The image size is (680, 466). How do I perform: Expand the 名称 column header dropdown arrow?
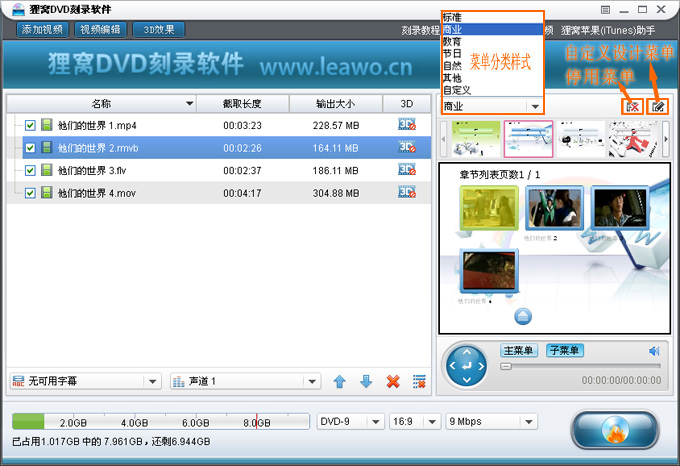click(x=189, y=104)
